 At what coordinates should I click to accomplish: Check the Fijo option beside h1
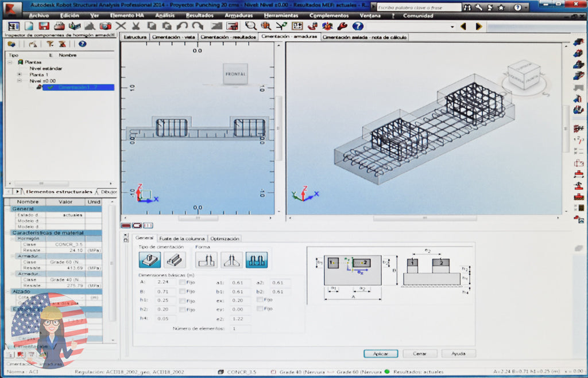pyautogui.click(x=183, y=301)
